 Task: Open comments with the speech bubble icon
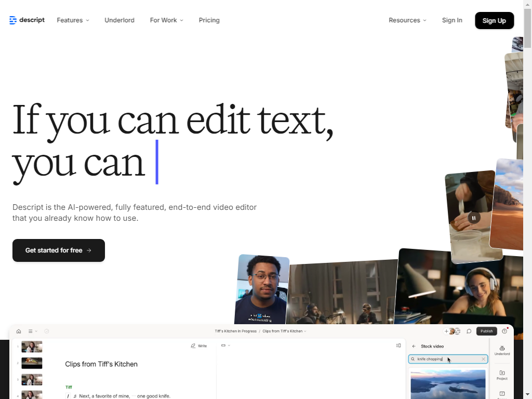pyautogui.click(x=469, y=331)
